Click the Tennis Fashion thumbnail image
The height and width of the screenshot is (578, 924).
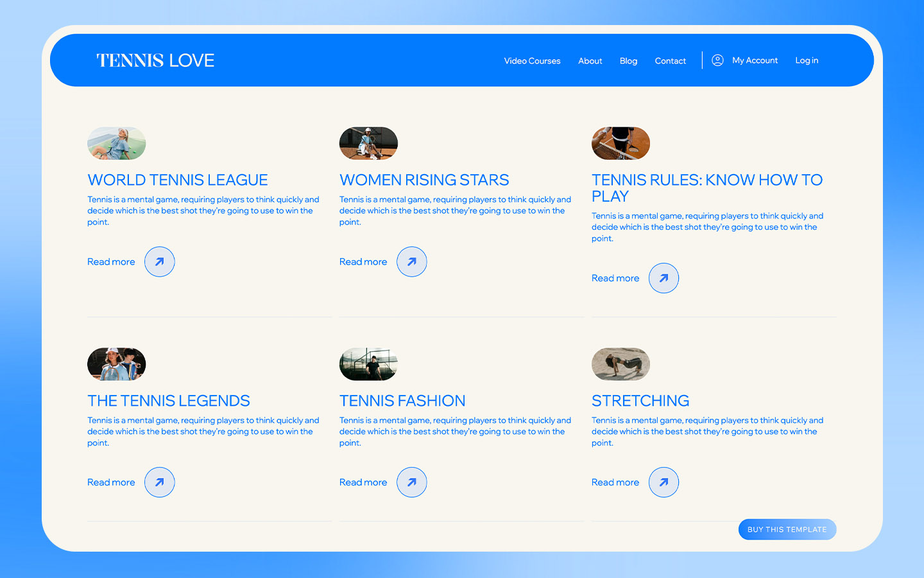click(x=368, y=364)
